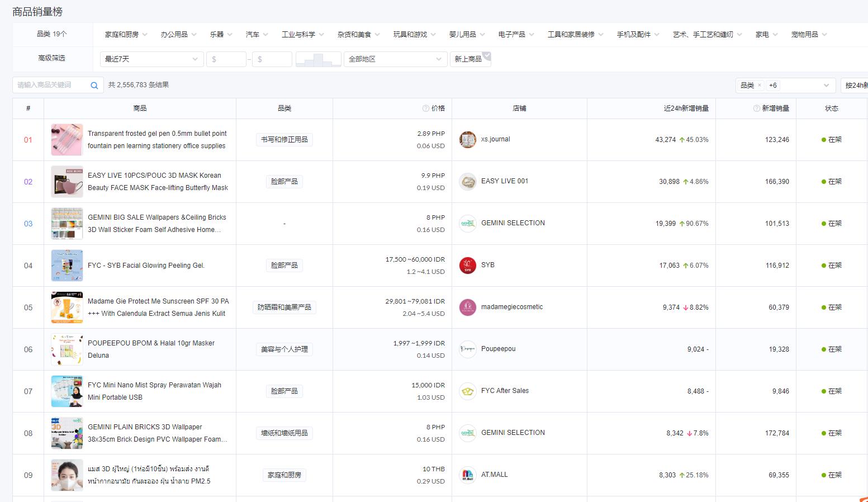Click 脸部产品 tag in FYC Nano Mist row
868x502 pixels.
(x=284, y=391)
